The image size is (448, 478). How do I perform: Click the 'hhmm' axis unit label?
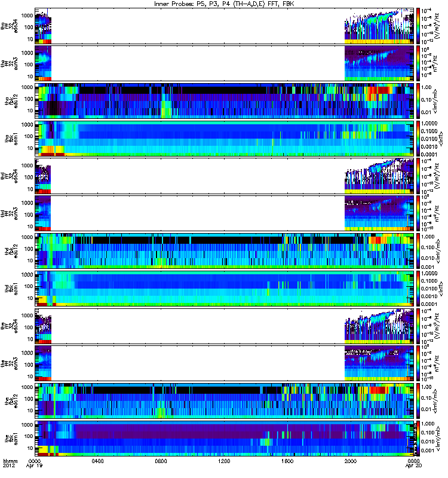pyautogui.click(x=10, y=461)
